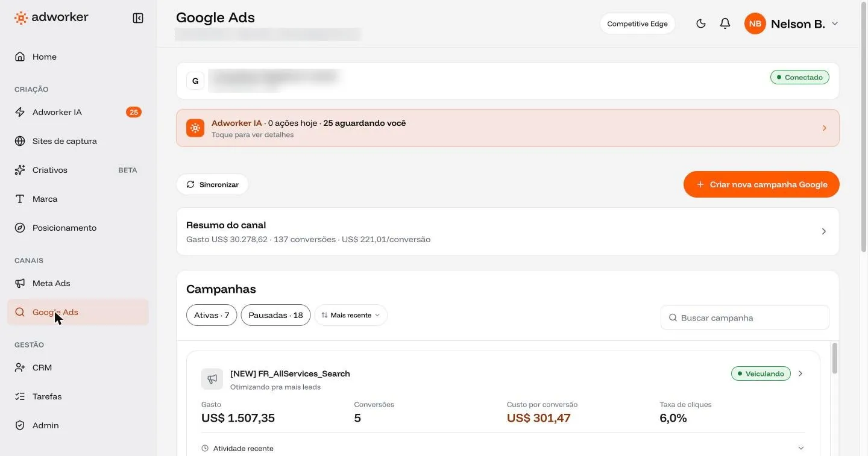Click the 25 badge beside Adworker IA
Screen dimensions: 868x456
pyautogui.click(x=134, y=112)
